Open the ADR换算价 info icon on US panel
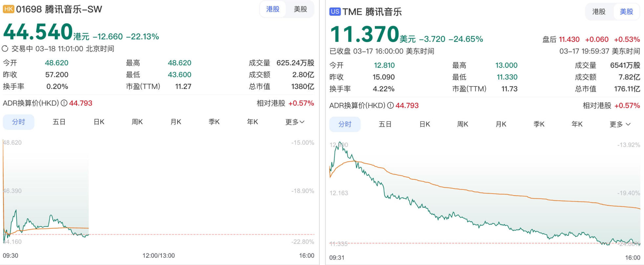 point(390,106)
